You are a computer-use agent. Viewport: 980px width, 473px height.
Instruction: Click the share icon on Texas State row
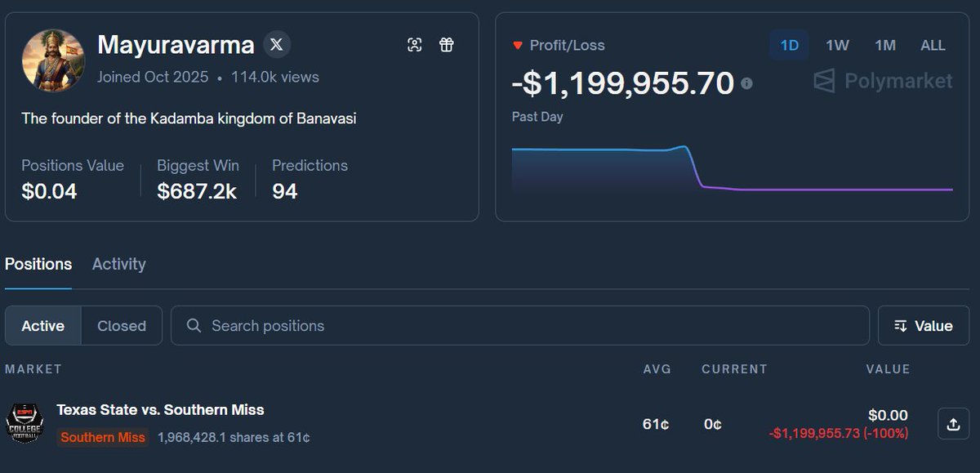click(x=953, y=424)
